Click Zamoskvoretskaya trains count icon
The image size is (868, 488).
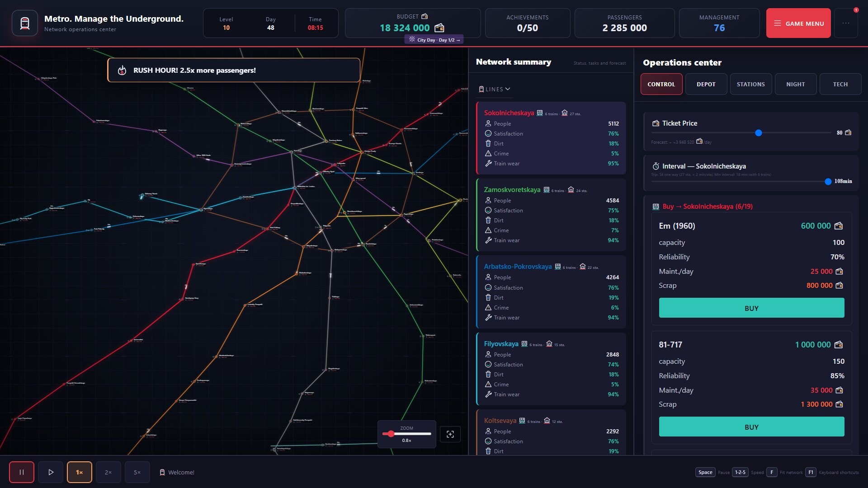[x=547, y=190]
